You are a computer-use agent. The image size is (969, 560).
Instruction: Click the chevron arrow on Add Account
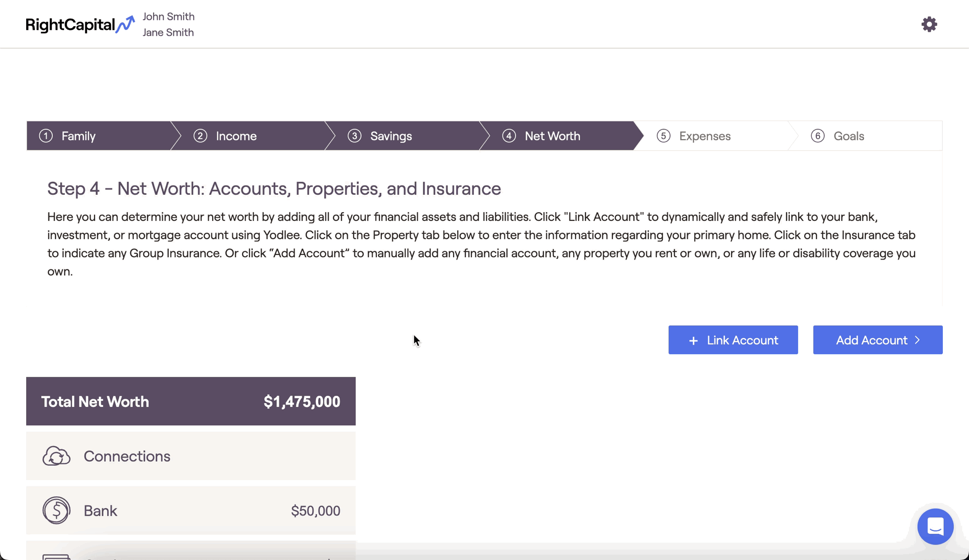pyautogui.click(x=917, y=340)
